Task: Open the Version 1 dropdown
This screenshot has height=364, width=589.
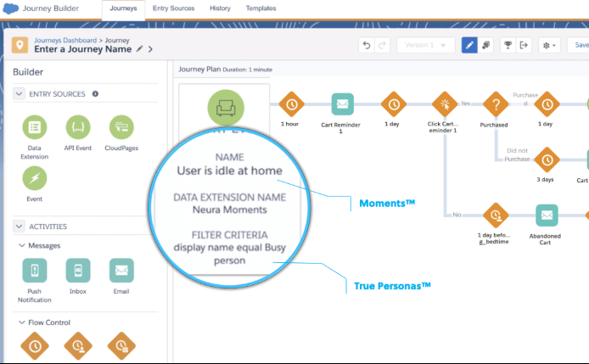Action: click(x=426, y=45)
